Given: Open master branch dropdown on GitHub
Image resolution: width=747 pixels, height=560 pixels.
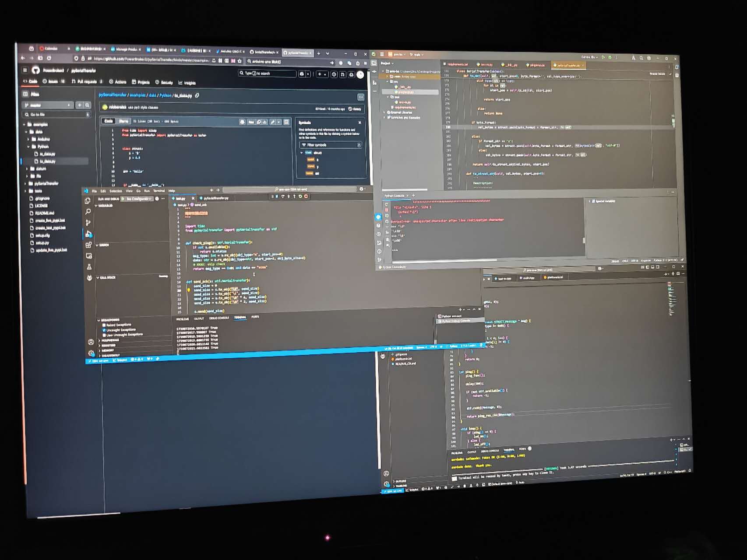Looking at the screenshot, I should (x=48, y=105).
